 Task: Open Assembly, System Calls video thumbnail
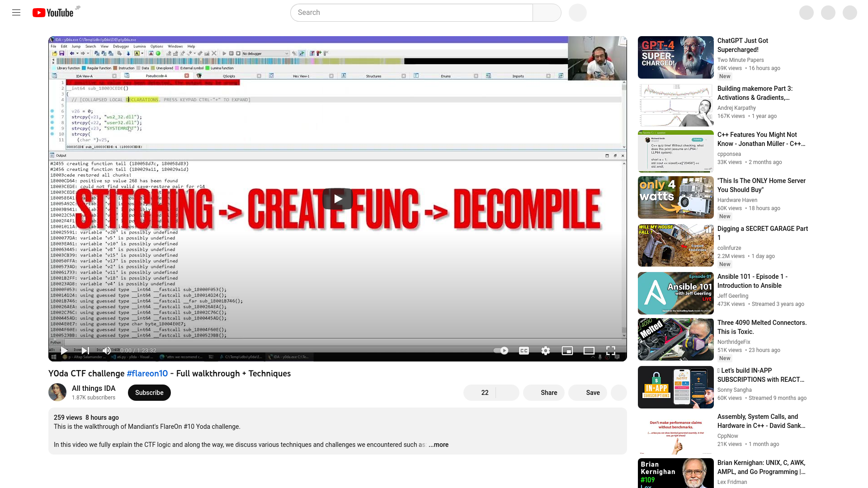(676, 433)
